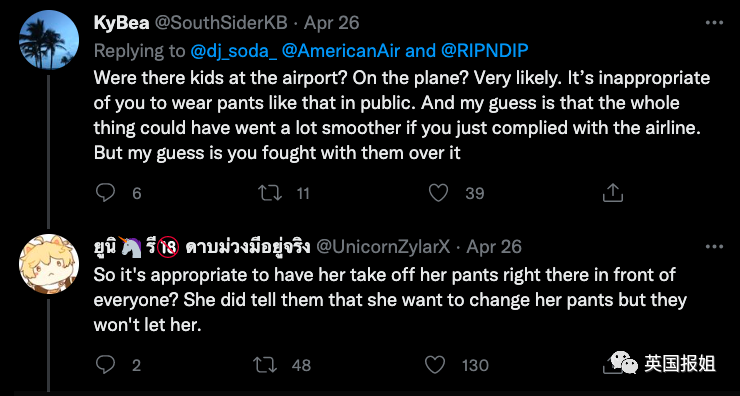This screenshot has height=396, width=740.
Task: Open more options on KyBea's tweet
Action: tap(714, 23)
